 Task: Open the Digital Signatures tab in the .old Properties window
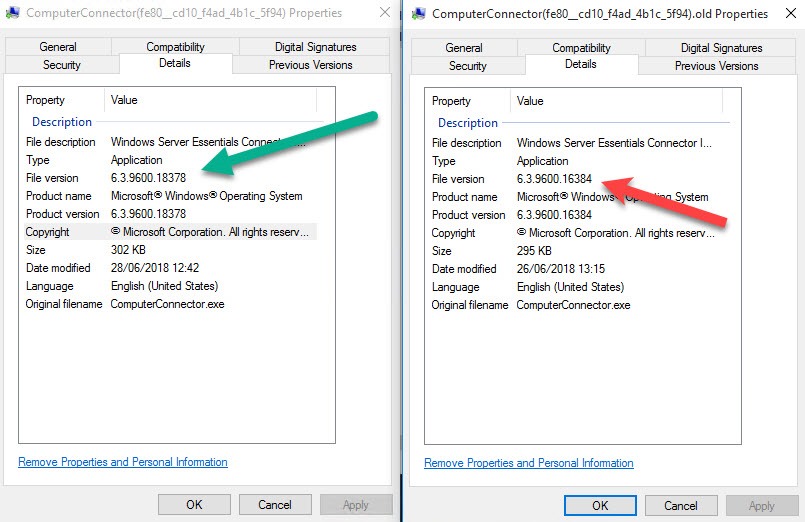click(x=721, y=47)
